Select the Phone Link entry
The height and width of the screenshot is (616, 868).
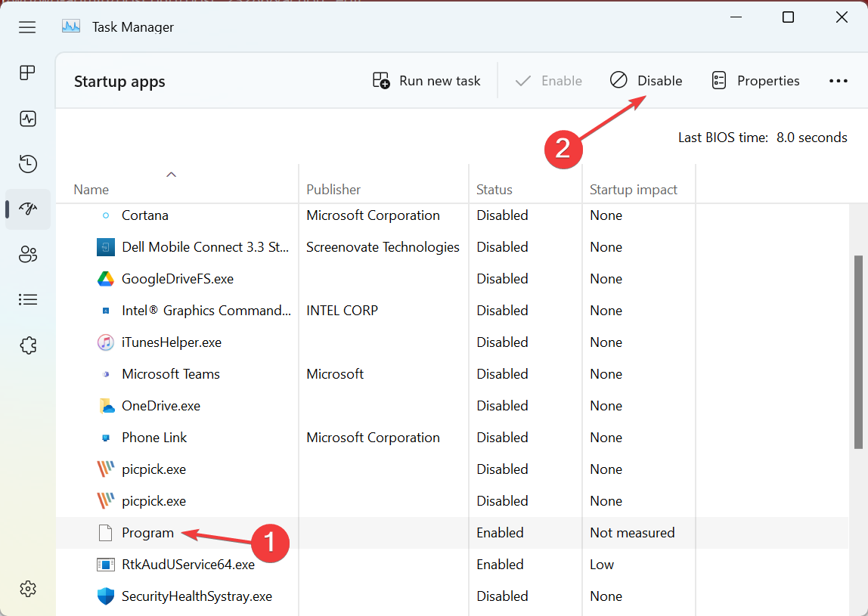(x=154, y=438)
